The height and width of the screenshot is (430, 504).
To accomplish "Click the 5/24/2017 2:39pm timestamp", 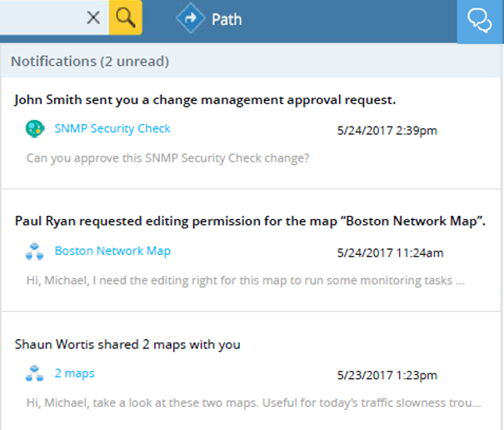I will [387, 131].
